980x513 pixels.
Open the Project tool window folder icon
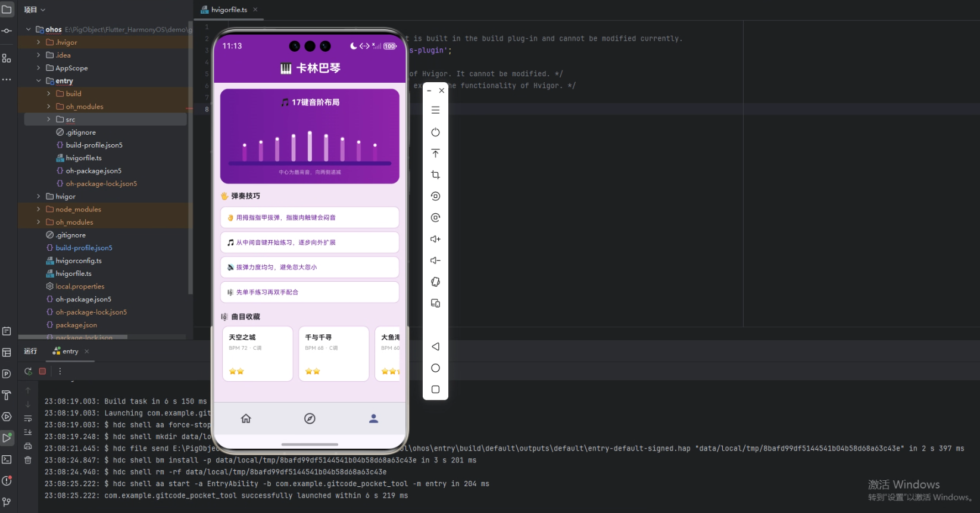coord(7,10)
